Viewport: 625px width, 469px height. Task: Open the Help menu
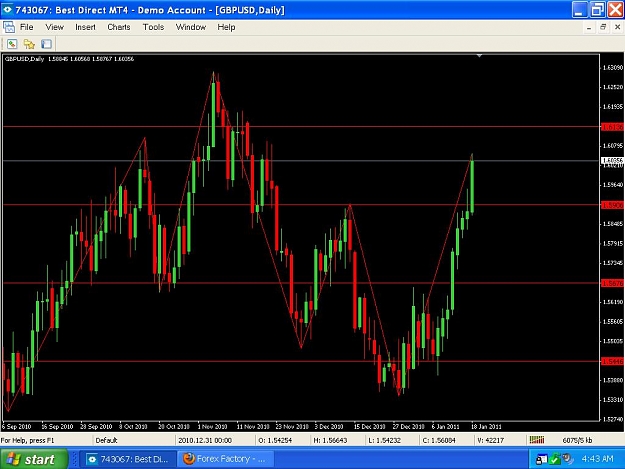[226, 27]
